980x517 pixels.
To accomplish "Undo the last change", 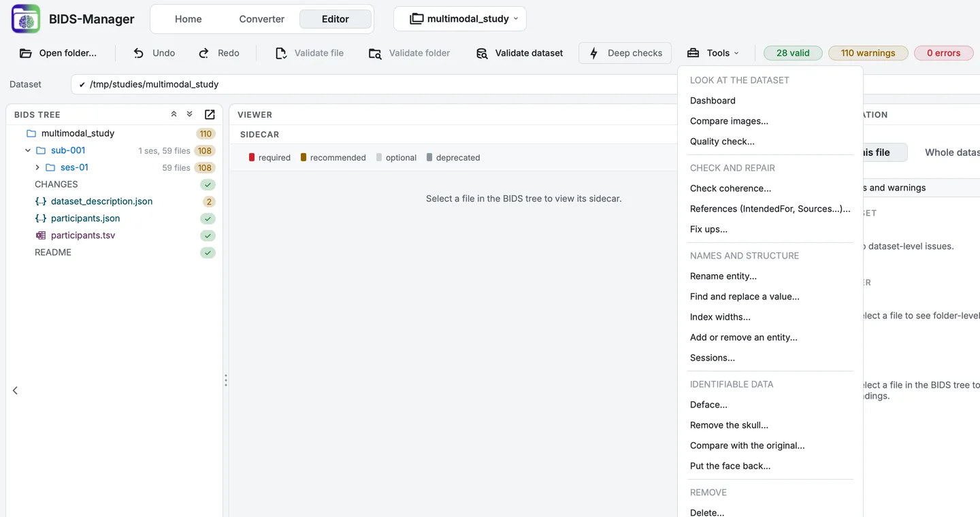I will click(154, 53).
